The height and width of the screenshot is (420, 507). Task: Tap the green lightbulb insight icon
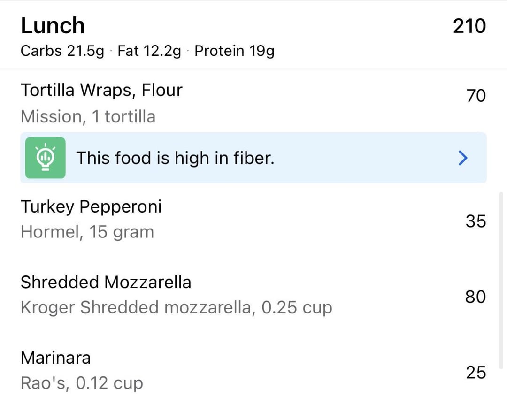[x=45, y=158]
